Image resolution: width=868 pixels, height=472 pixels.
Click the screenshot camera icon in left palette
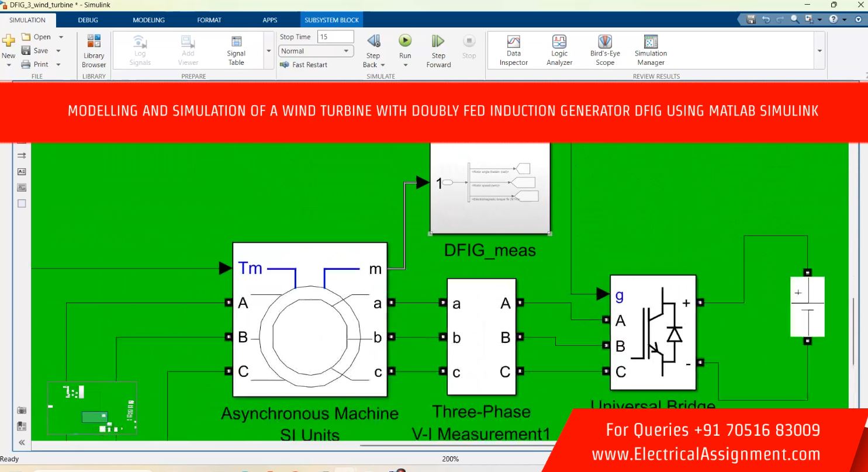(x=22, y=411)
